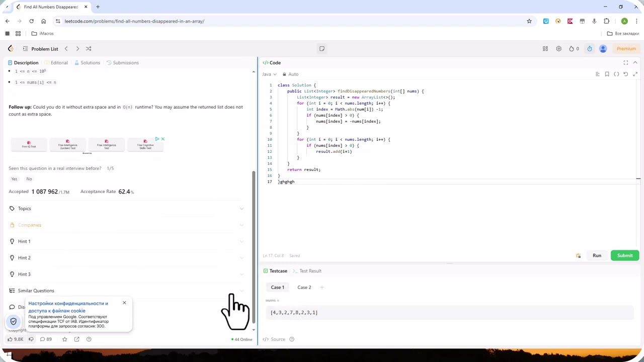Switch to the Test Result tab
This screenshot has width=644, height=362.
(x=307, y=271)
